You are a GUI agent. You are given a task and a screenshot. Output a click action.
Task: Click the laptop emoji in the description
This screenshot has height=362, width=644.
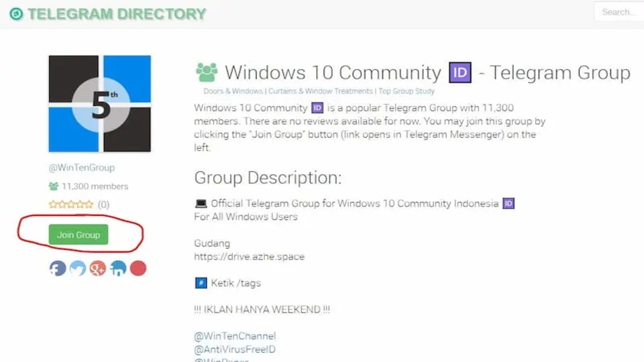coord(201,203)
